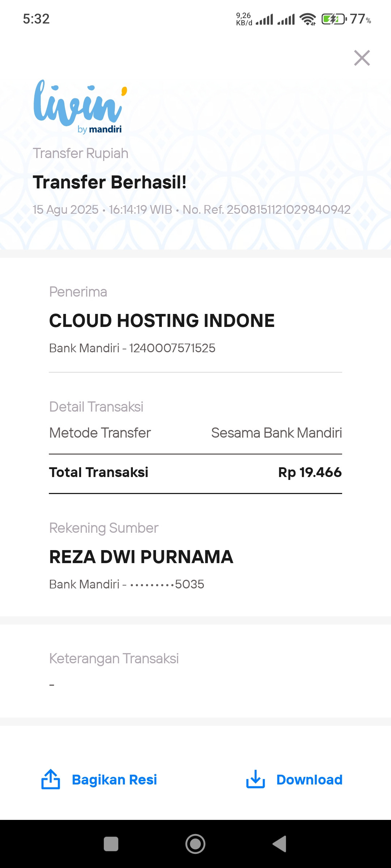Tap recipient account number 1240007571525
Viewport: 391px width, 868px height.
point(172,348)
